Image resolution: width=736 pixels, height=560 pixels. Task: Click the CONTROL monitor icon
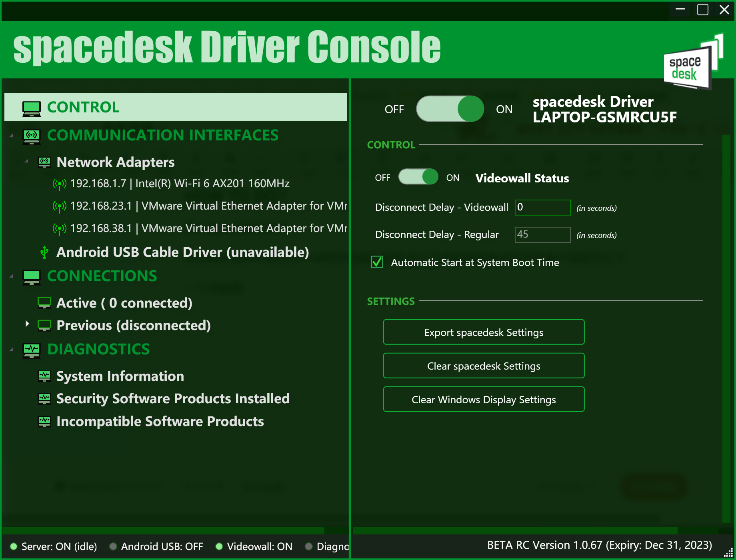(32, 108)
